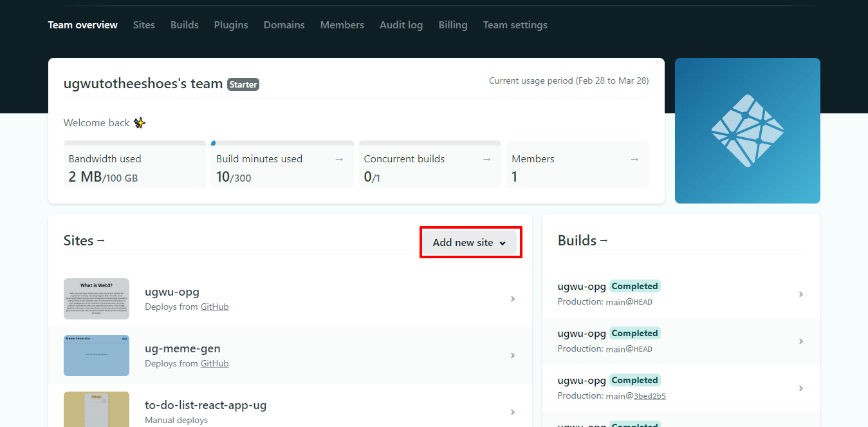Viewport: 868px width, 427px height.
Task: Click the 10/300 build minutes value
Action: [234, 176]
